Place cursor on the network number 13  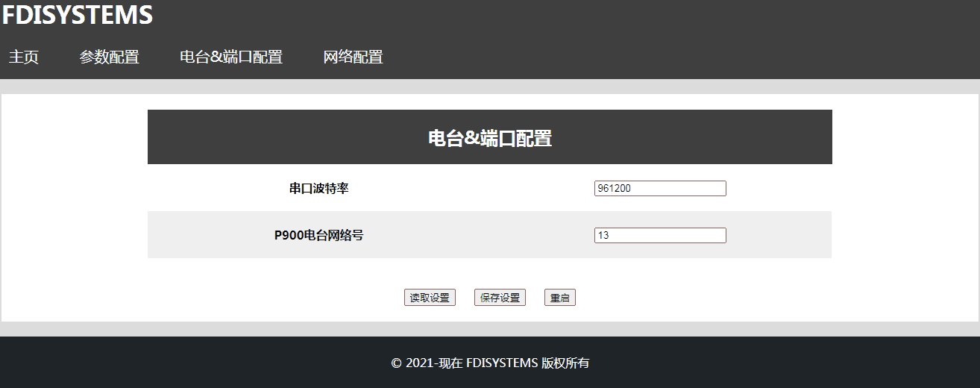[603, 235]
